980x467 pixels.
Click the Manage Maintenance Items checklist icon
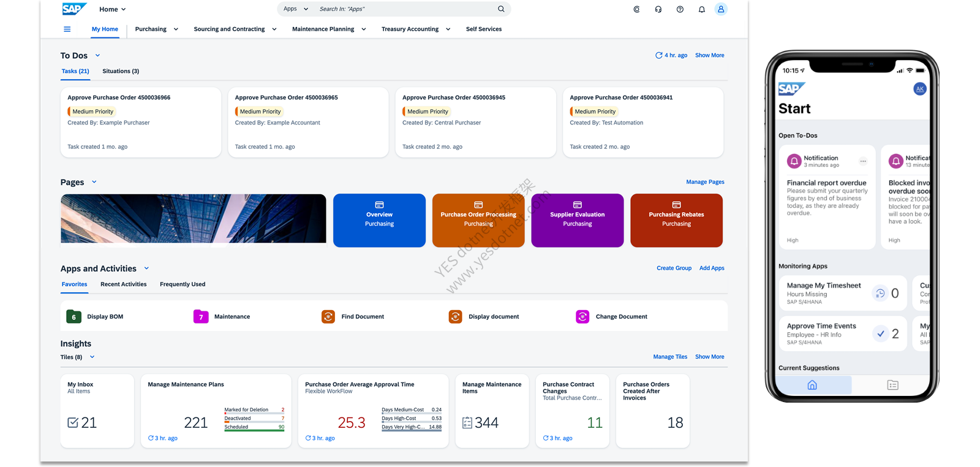point(467,422)
